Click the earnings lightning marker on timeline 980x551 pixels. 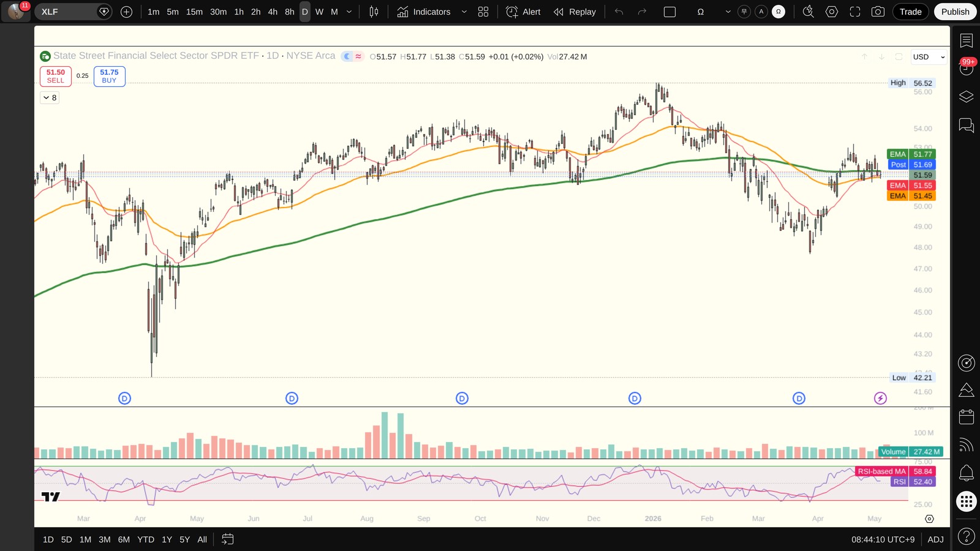pyautogui.click(x=880, y=399)
